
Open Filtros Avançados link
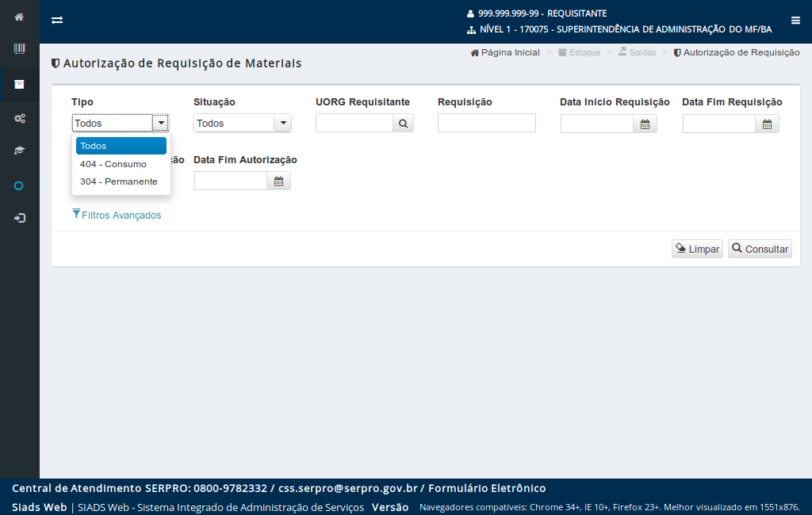(121, 216)
